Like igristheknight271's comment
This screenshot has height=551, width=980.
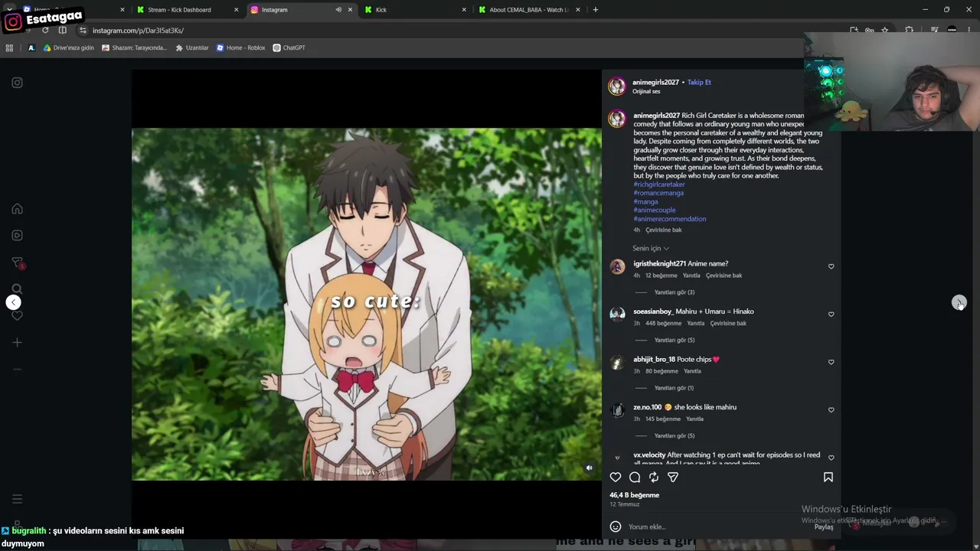[x=831, y=266]
